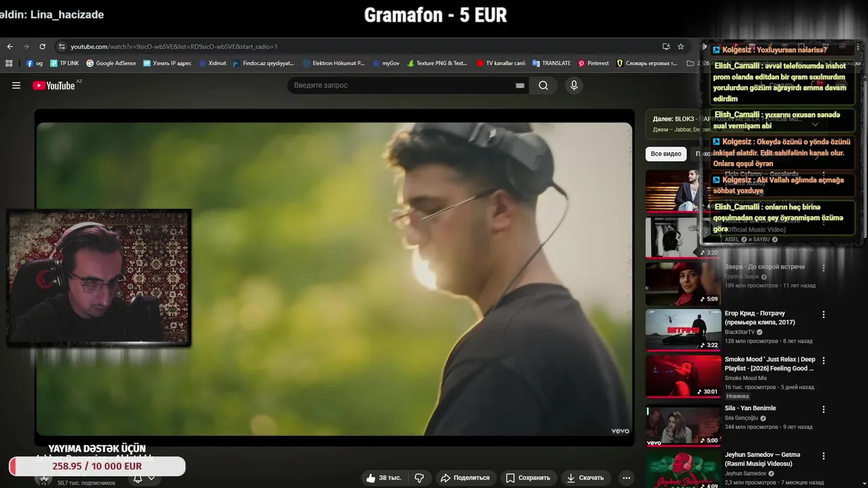Reload the page with the refresh icon
The image size is (868, 488).
pos(42,47)
